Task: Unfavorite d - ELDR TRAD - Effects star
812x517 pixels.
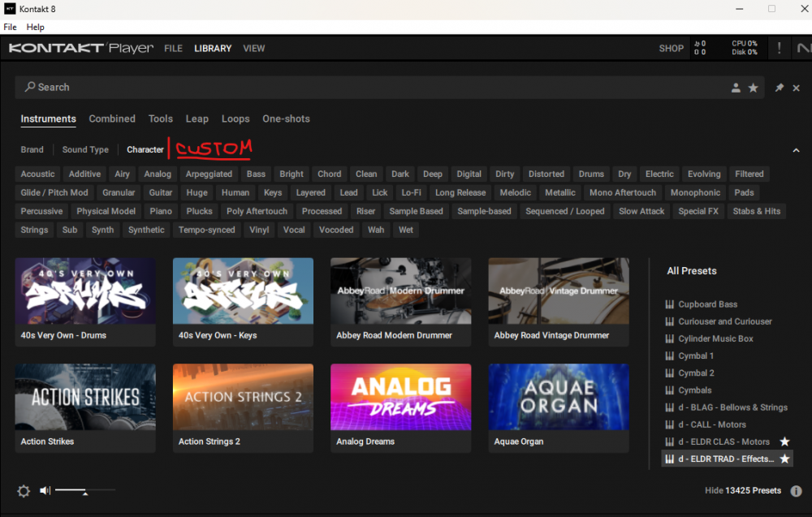Action: pyautogui.click(x=784, y=459)
